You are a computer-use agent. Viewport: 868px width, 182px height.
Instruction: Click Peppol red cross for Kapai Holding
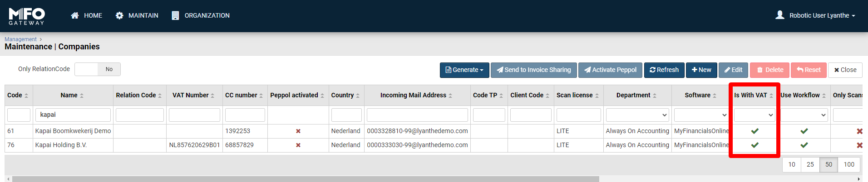tap(298, 145)
